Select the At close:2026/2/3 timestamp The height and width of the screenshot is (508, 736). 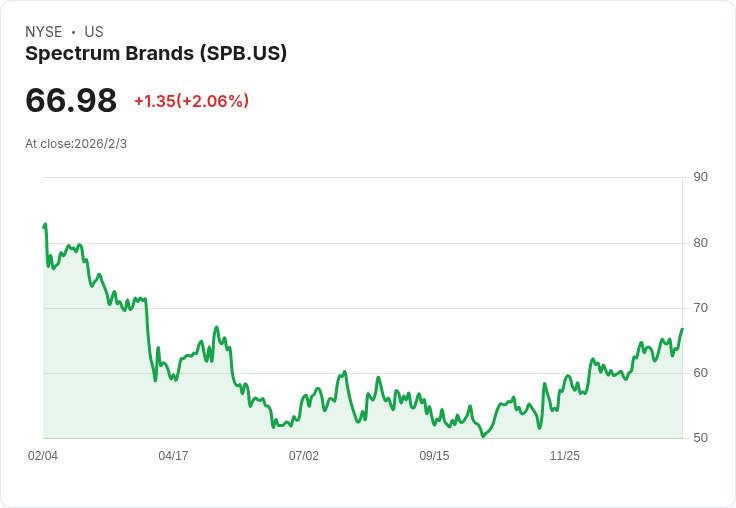[x=76, y=144]
